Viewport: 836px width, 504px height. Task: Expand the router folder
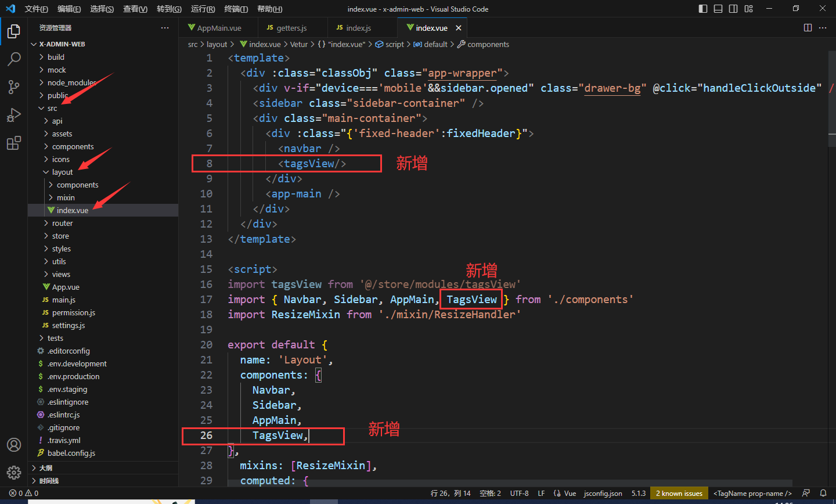pyautogui.click(x=103, y=223)
